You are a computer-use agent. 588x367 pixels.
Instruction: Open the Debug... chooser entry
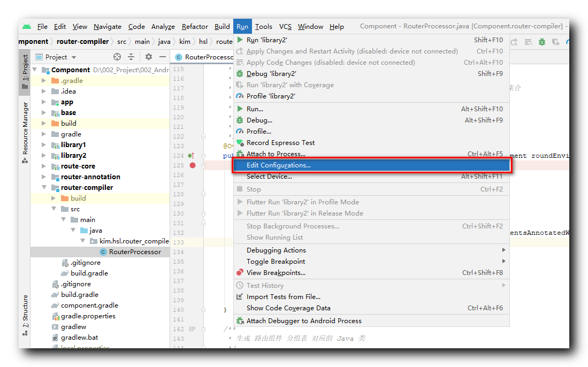pos(371,120)
